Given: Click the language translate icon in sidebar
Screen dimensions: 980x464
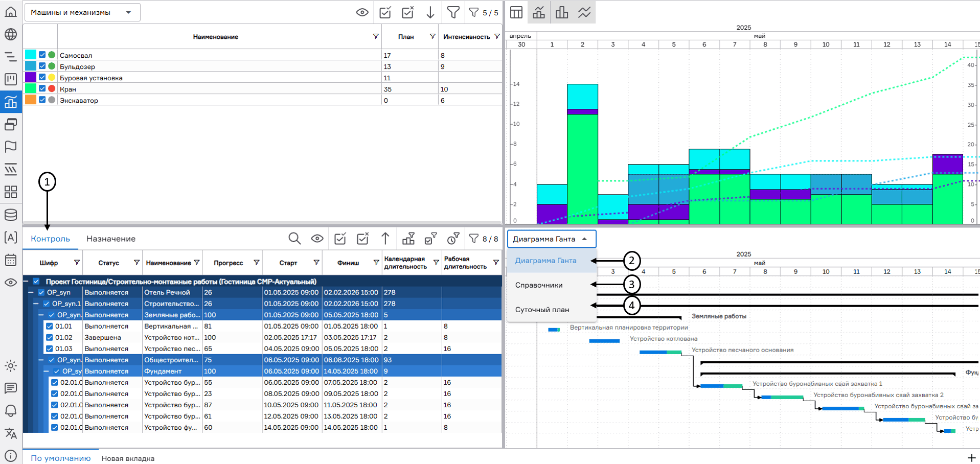Looking at the screenshot, I should click(11, 433).
